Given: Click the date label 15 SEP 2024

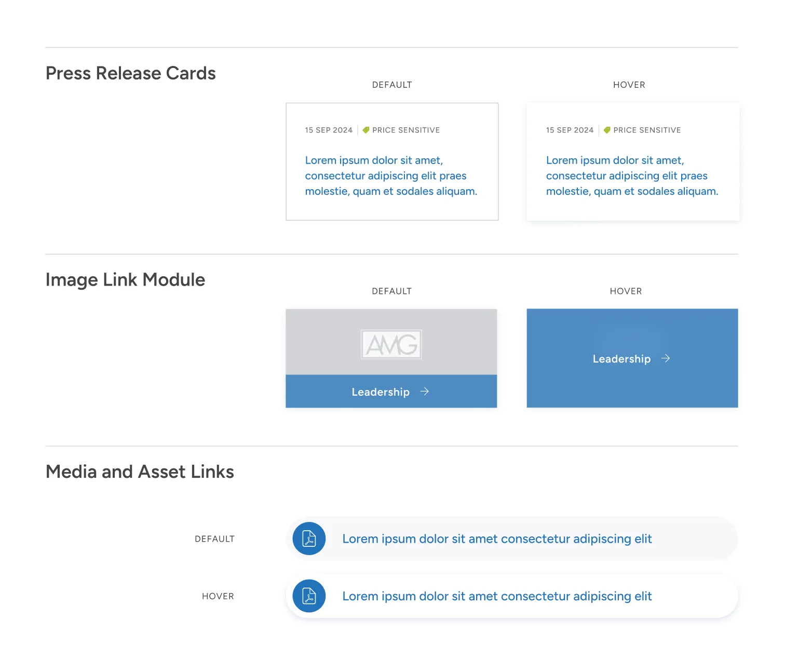Looking at the screenshot, I should (x=328, y=130).
